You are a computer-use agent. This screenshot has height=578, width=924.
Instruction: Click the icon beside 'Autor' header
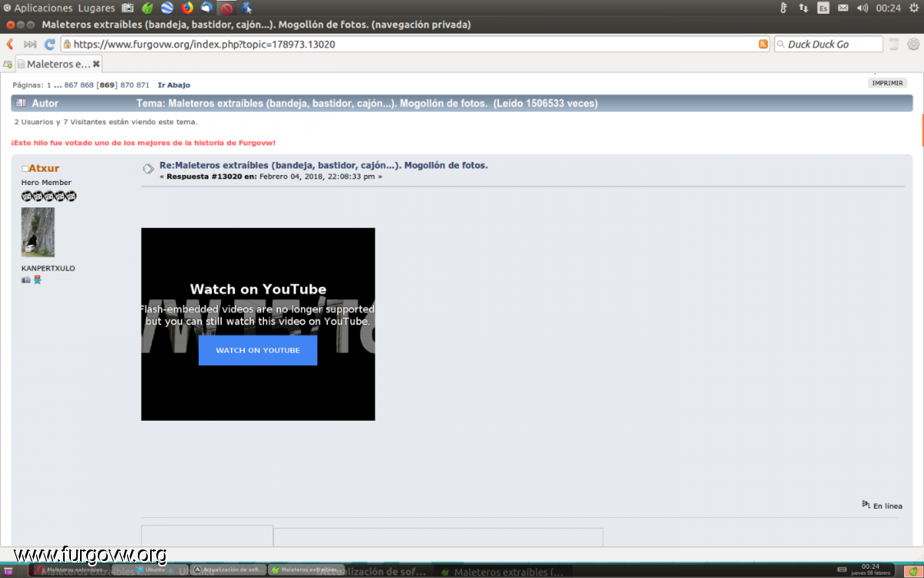[21, 103]
